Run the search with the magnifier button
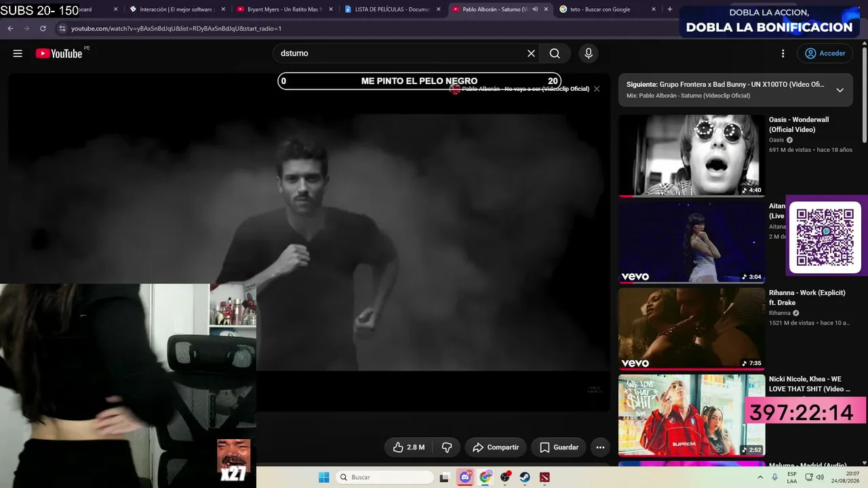The height and width of the screenshot is (488, 868). coord(555,54)
